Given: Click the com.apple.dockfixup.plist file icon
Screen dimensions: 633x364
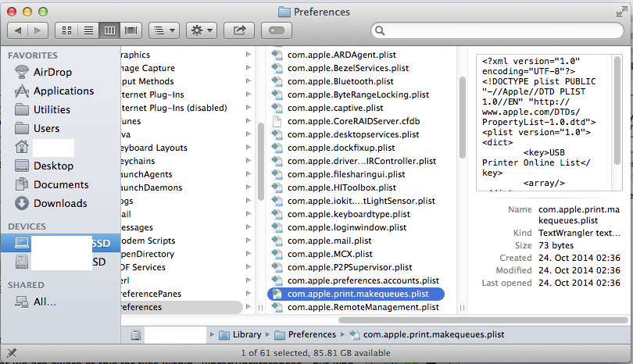Looking at the screenshot, I should click(277, 148).
